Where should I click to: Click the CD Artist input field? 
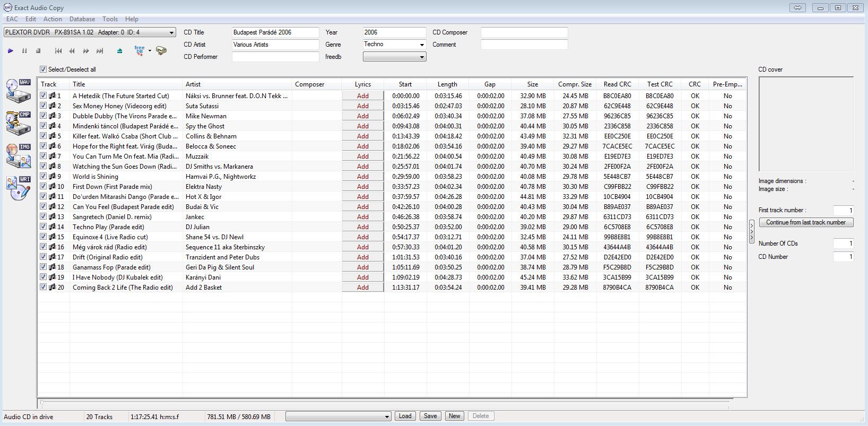(275, 45)
